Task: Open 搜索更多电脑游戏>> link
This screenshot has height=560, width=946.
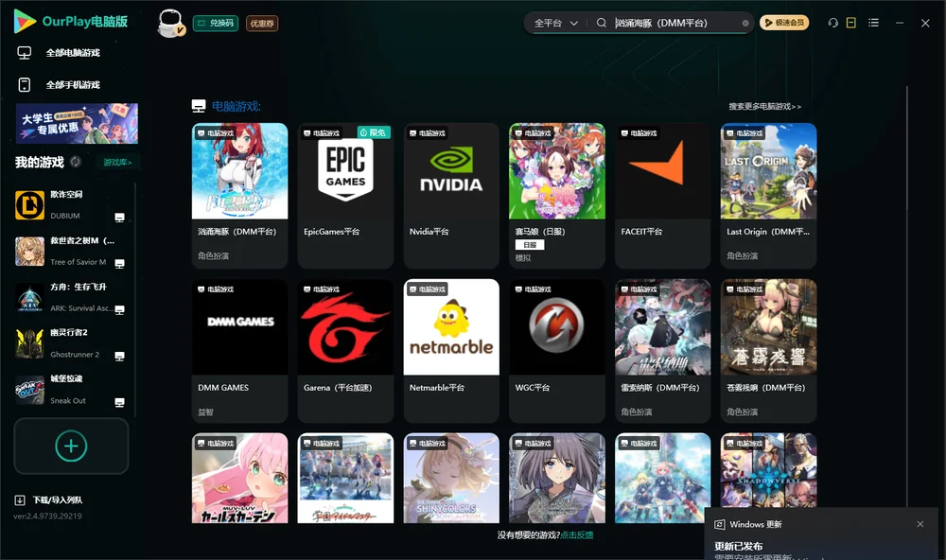Action: click(x=764, y=106)
